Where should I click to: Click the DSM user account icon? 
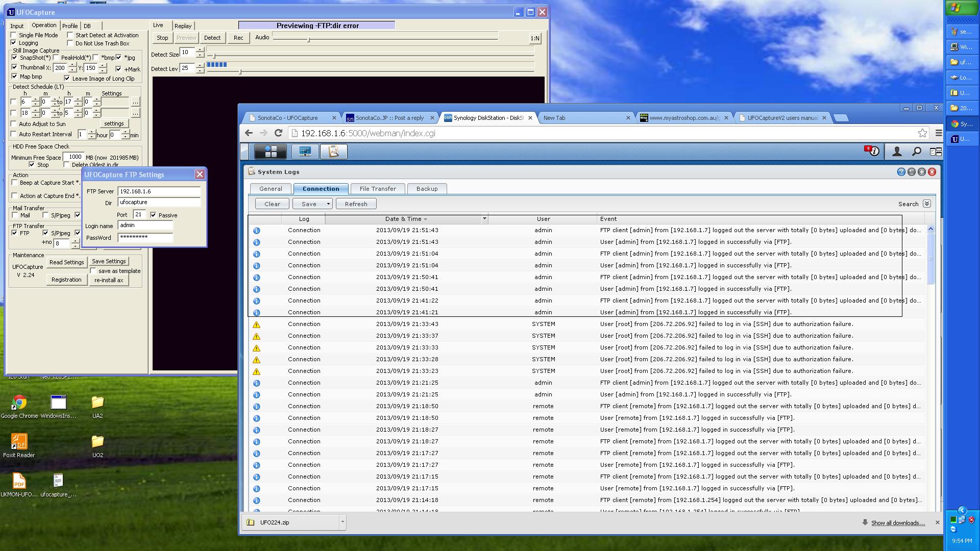pos(896,152)
